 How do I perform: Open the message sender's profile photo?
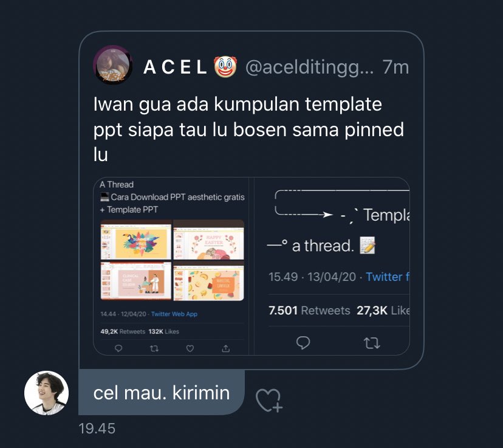pos(47,393)
